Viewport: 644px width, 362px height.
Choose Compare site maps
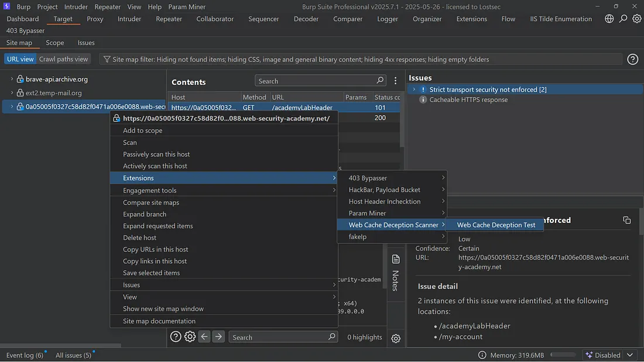point(224,202)
